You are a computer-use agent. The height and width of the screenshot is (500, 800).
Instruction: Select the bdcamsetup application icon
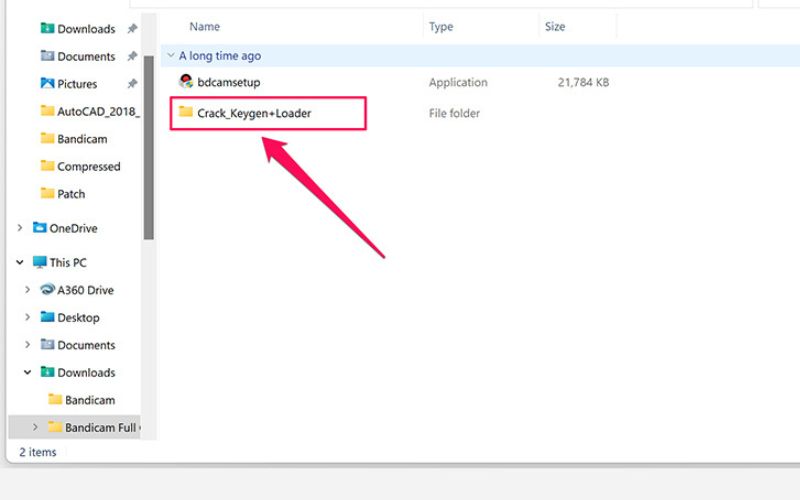186,81
